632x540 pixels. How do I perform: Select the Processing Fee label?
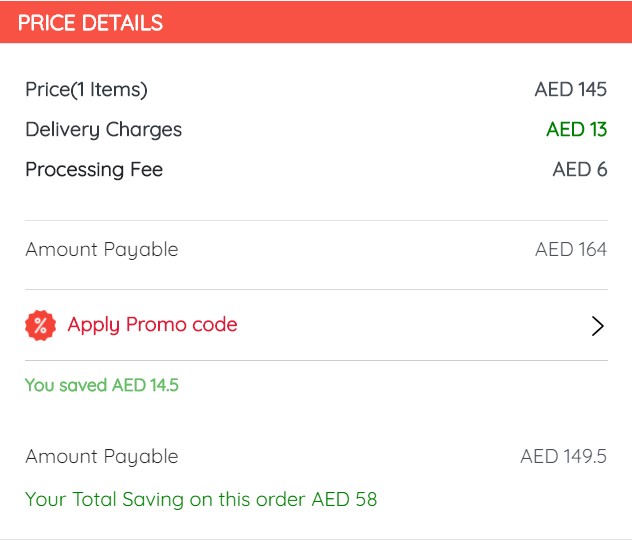[94, 170]
